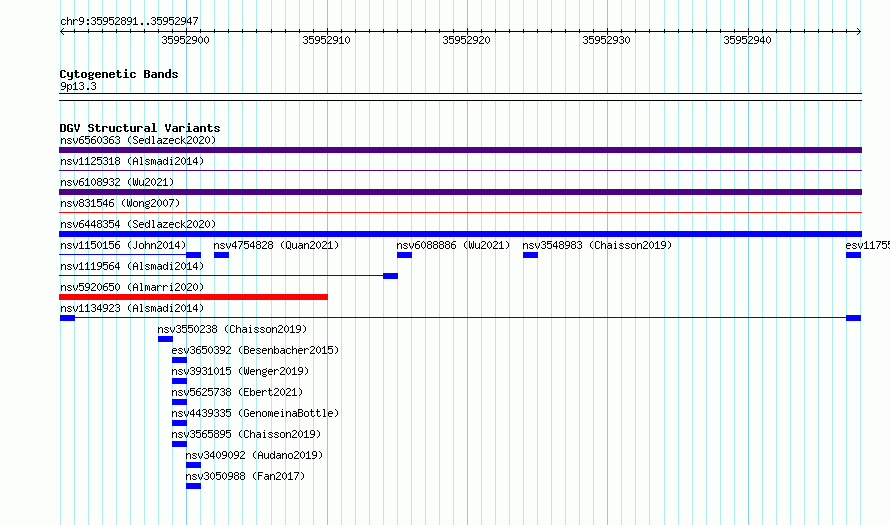Select the blue block under nsv6088886
This screenshot has height=525, width=890.
404,255
